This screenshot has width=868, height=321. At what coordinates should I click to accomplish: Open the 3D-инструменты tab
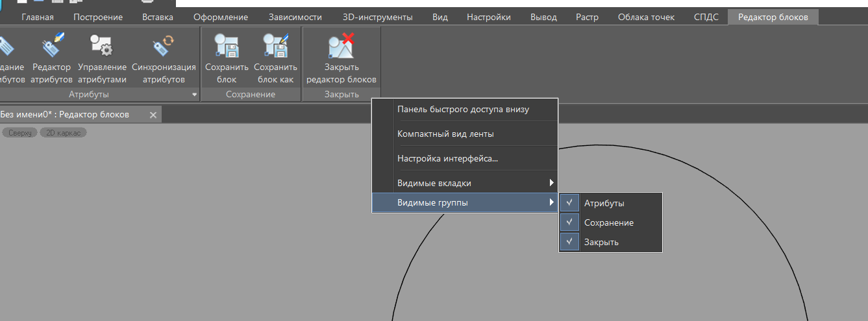(377, 17)
